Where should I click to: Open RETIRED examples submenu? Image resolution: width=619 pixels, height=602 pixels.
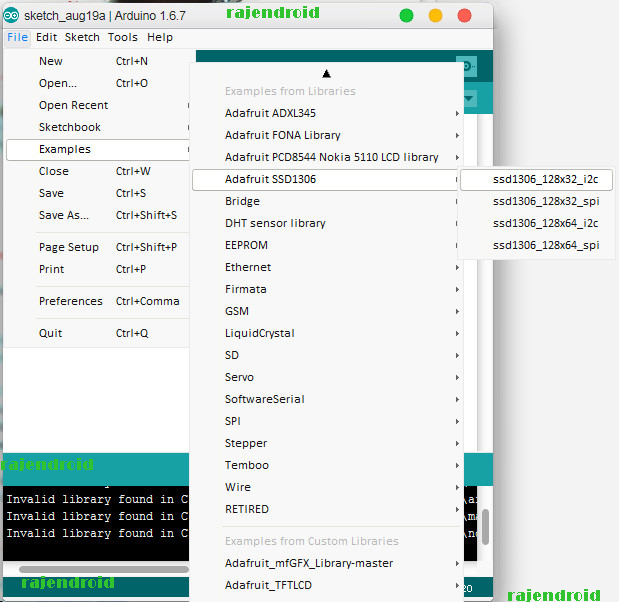(327, 510)
